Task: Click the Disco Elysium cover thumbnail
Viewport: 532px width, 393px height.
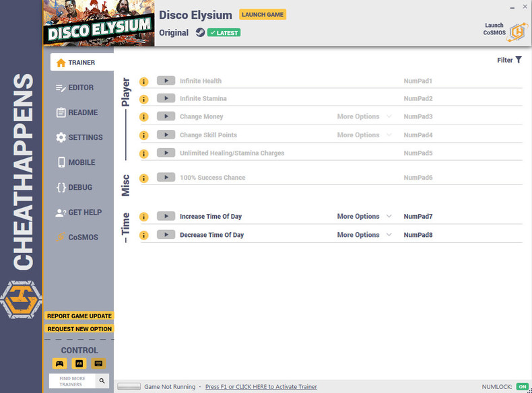Action: tap(99, 23)
